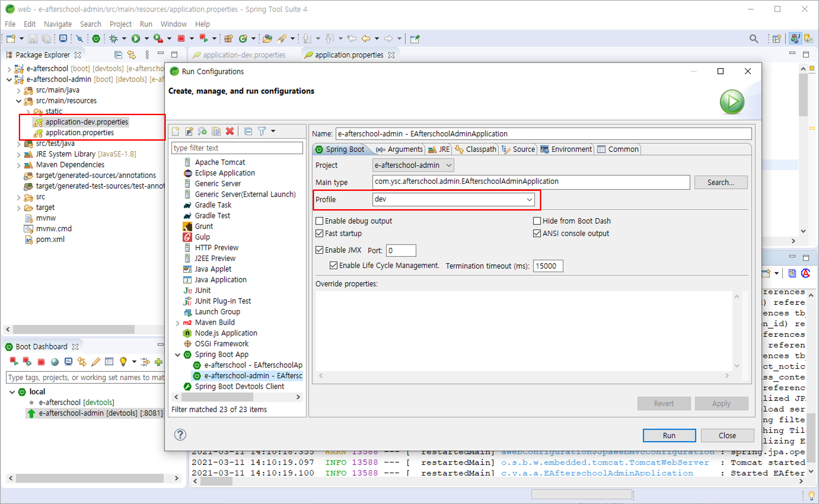Delete selected launch configuration with red X
The image size is (819, 504).
(230, 131)
